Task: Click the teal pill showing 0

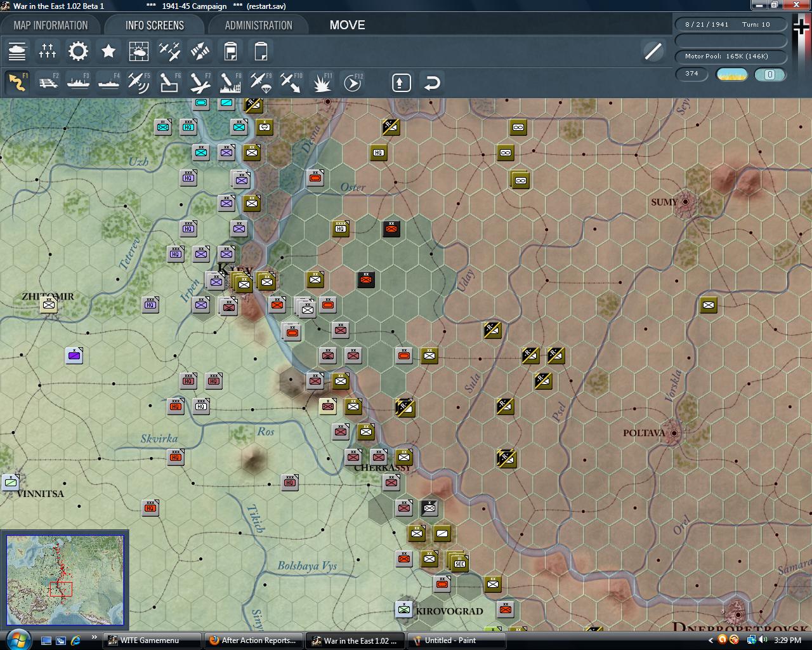Action: (769, 74)
